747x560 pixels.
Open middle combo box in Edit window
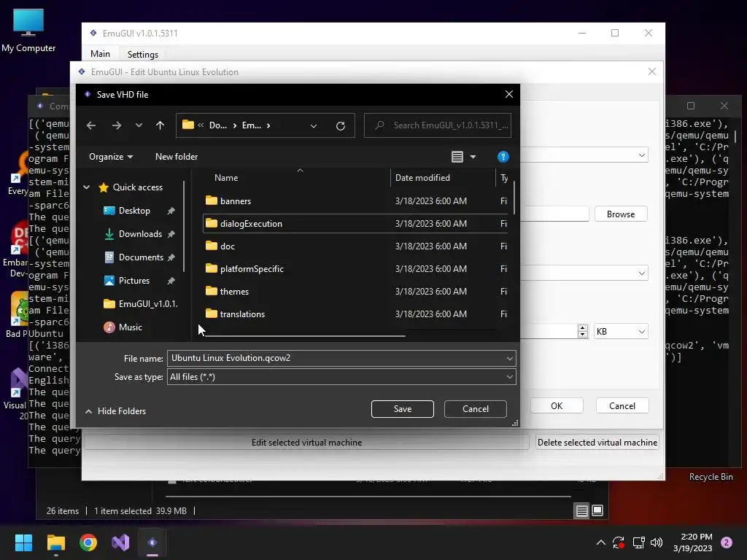(x=584, y=273)
